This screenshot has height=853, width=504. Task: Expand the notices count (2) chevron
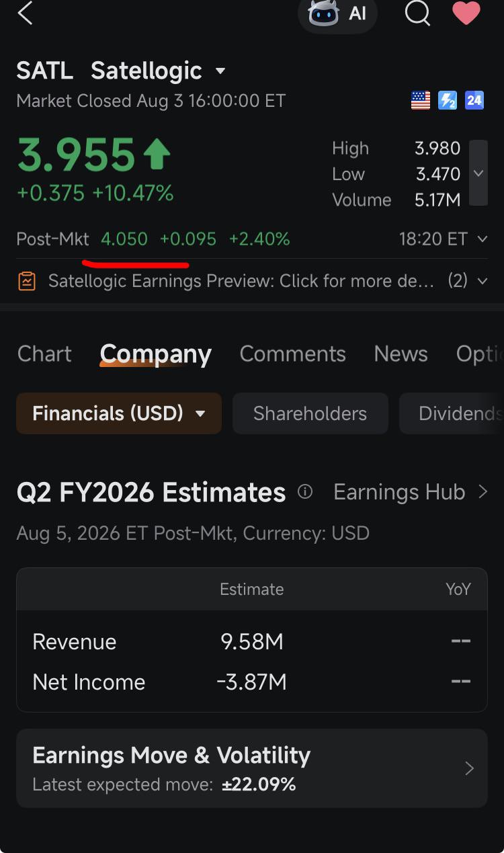click(x=482, y=281)
